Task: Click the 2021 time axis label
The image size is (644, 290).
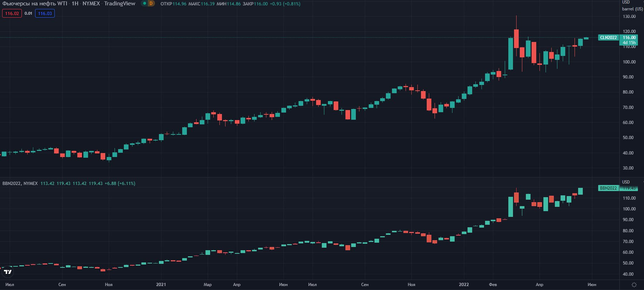Action: [161, 285]
